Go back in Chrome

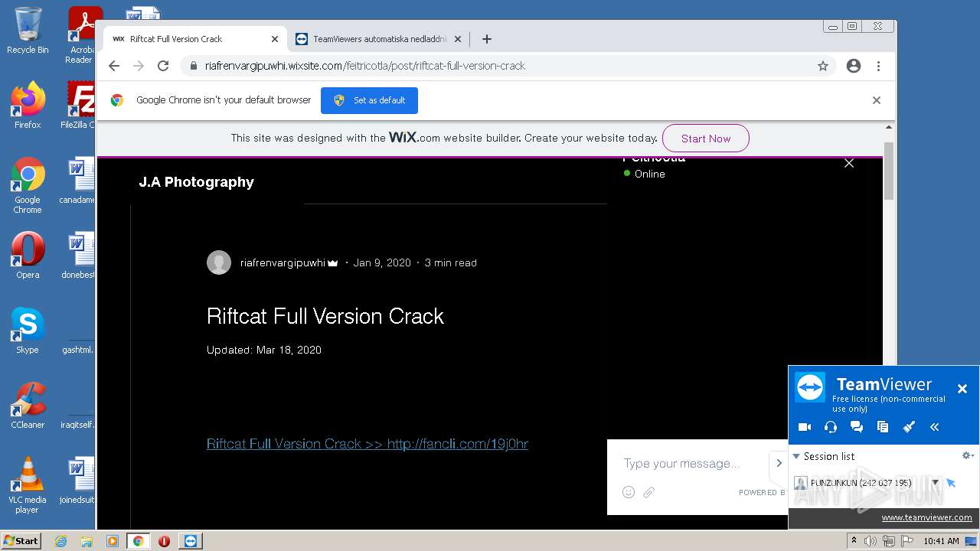pos(114,66)
